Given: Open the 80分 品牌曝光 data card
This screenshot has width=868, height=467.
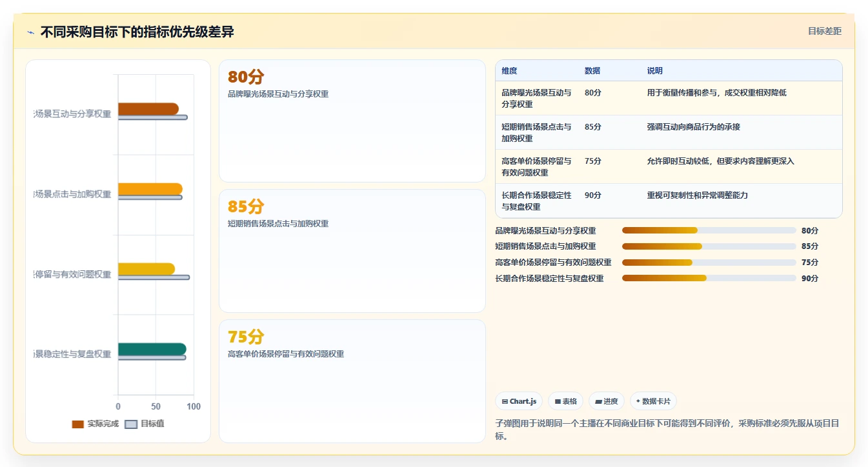Looking at the screenshot, I should pos(352,121).
